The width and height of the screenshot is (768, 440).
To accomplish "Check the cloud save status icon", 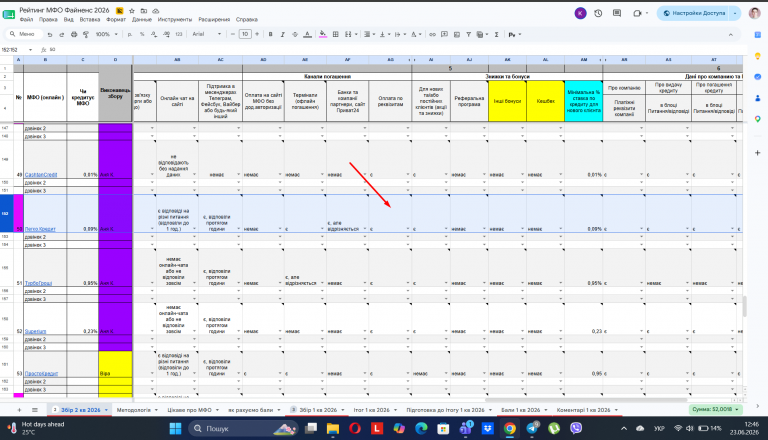I will pyautogui.click(x=156, y=10).
